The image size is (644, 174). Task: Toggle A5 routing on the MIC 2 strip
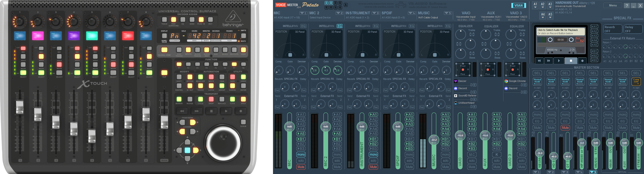click(337, 134)
